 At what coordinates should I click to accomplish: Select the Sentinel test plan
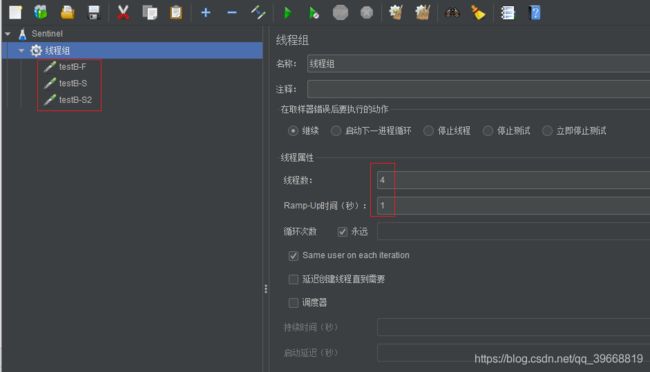point(47,34)
